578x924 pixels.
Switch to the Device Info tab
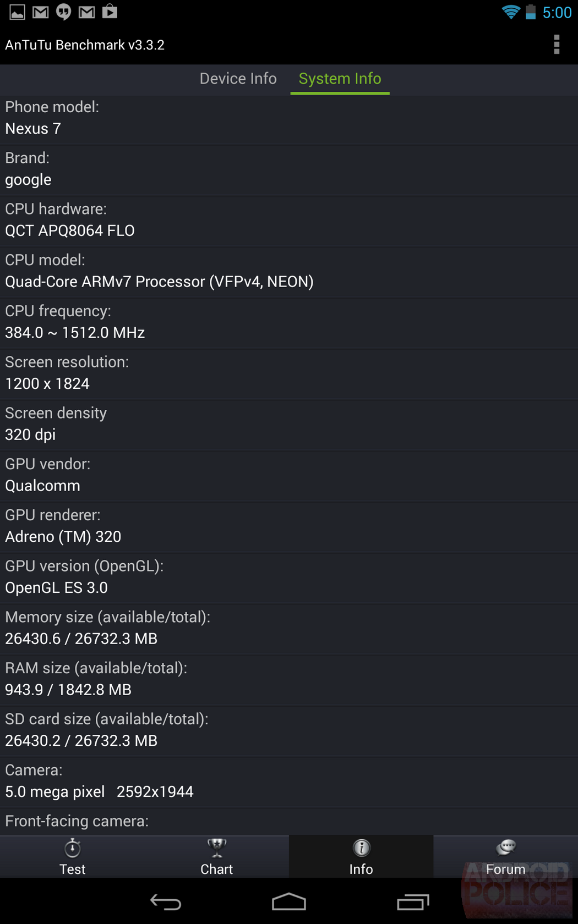tap(238, 79)
